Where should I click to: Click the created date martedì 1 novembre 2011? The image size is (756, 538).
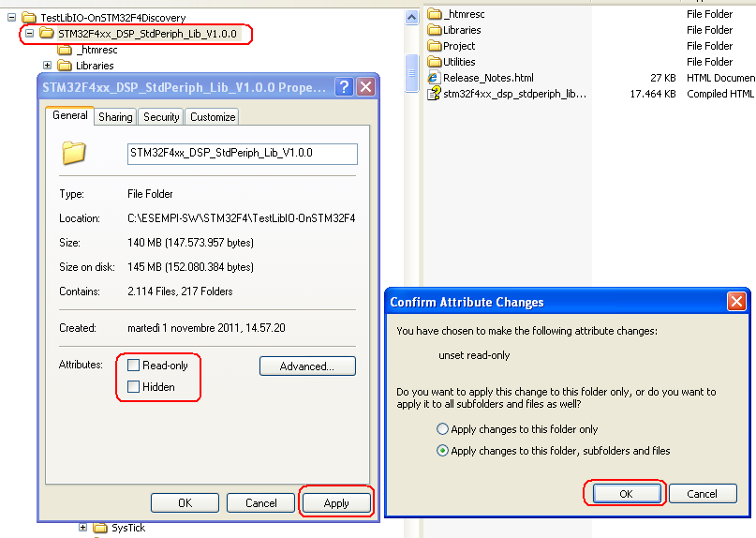coord(206,328)
